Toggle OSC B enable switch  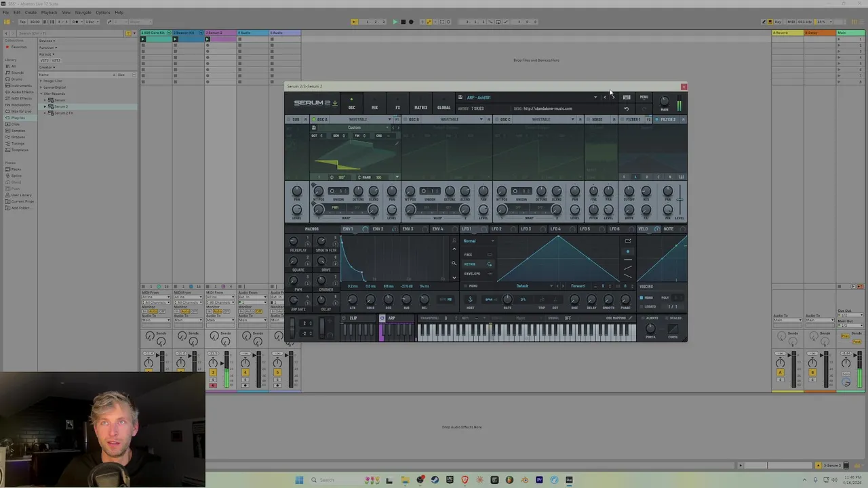(x=406, y=119)
